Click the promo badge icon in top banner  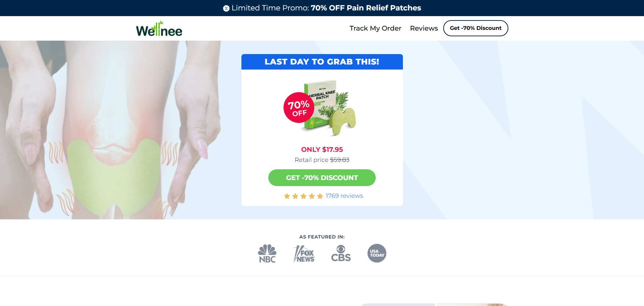[x=226, y=8]
